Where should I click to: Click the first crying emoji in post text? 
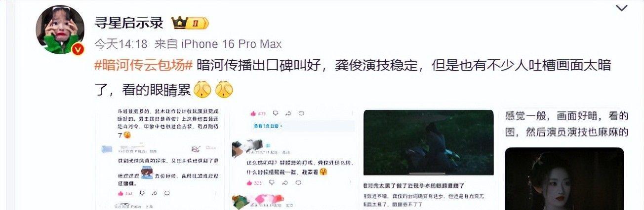click(x=203, y=89)
